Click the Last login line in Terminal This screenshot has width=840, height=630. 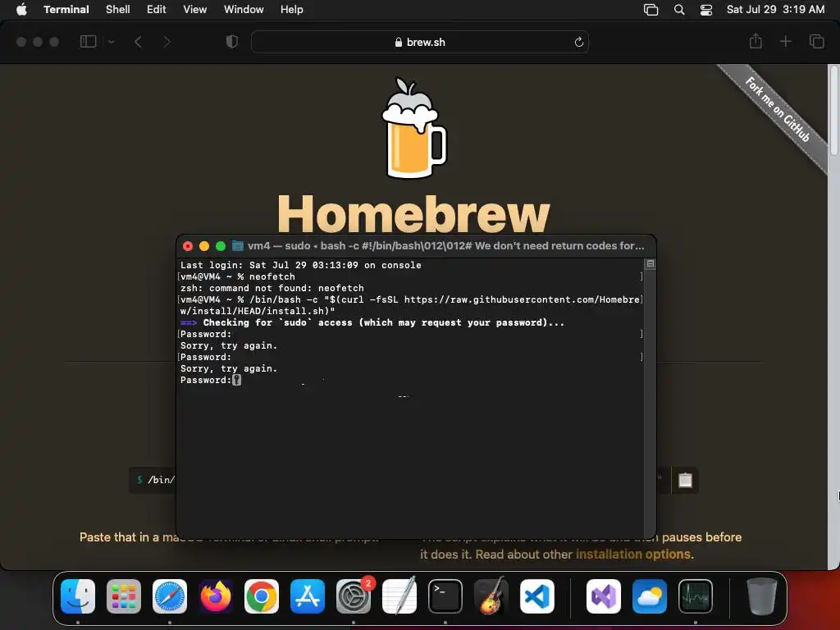coord(300,265)
